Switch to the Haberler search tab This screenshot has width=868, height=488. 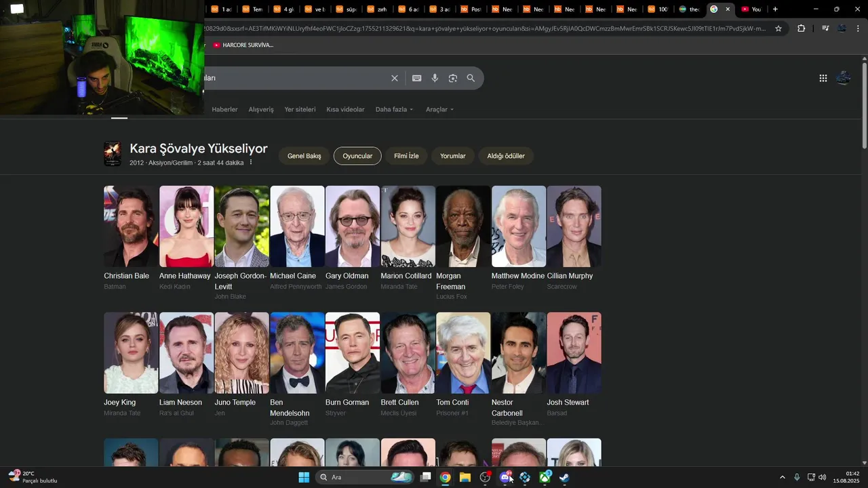tap(224, 110)
